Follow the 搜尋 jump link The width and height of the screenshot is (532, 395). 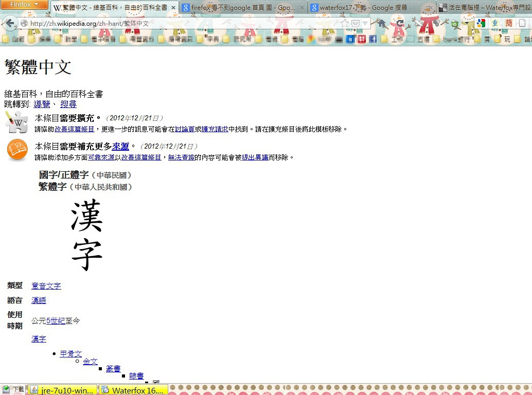click(68, 104)
